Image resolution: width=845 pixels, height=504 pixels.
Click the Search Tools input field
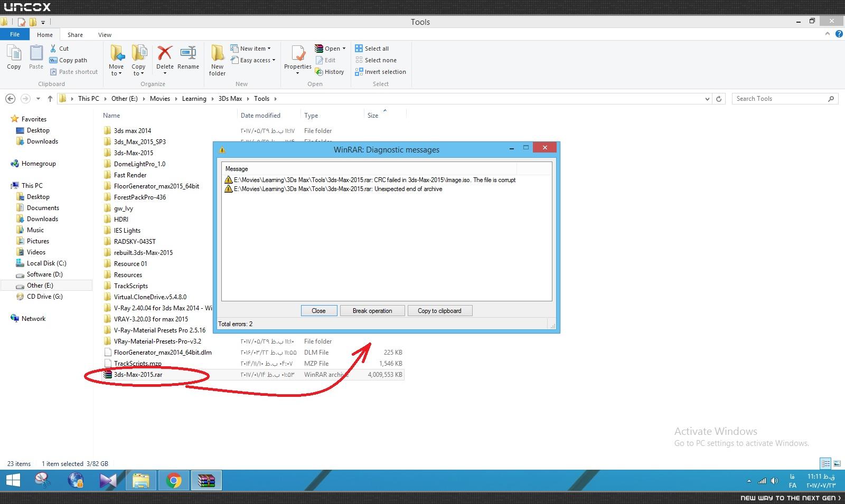781,99
